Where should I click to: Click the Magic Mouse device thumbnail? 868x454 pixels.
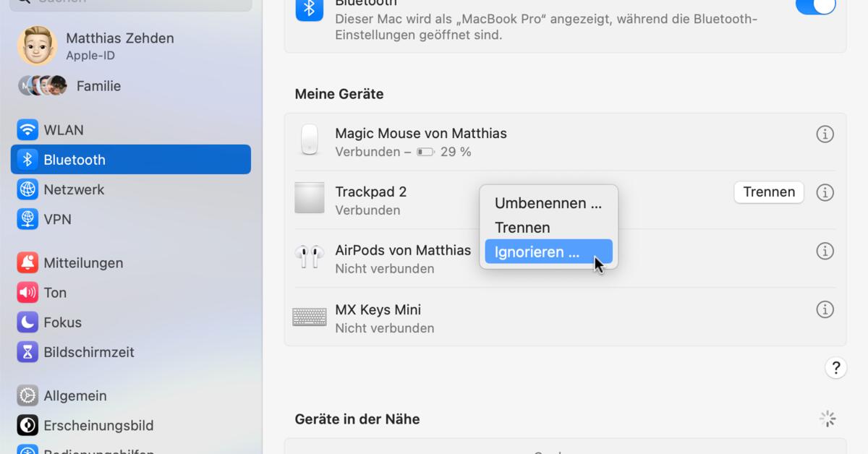[310, 140]
